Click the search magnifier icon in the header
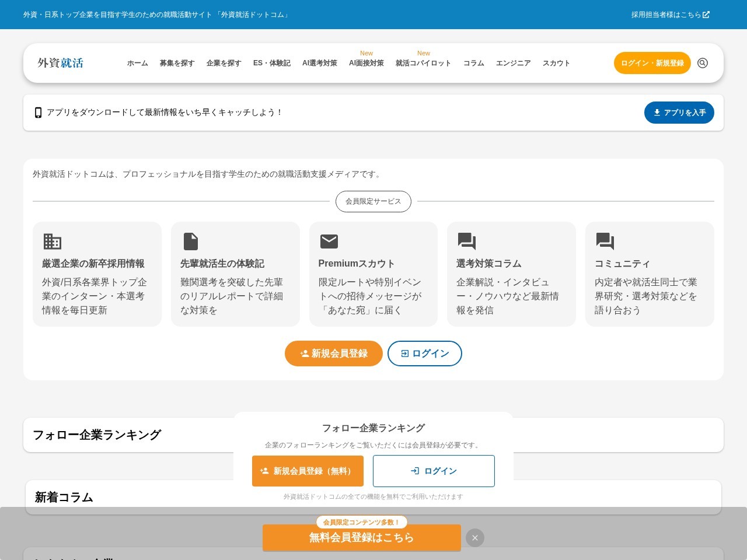The height and width of the screenshot is (560, 747). [x=703, y=63]
